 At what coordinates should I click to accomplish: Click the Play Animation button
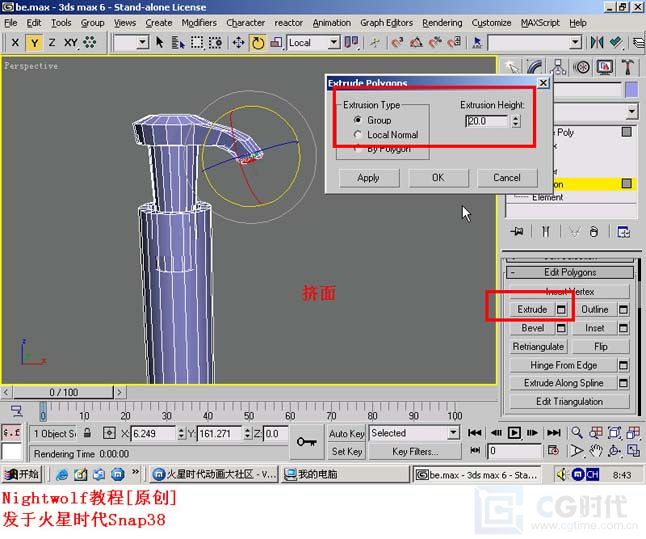tap(514, 433)
